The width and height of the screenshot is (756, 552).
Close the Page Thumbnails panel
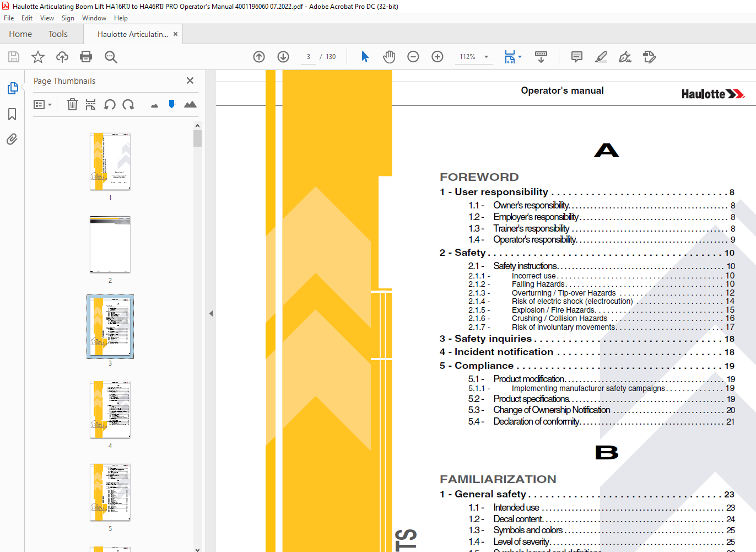pos(190,81)
